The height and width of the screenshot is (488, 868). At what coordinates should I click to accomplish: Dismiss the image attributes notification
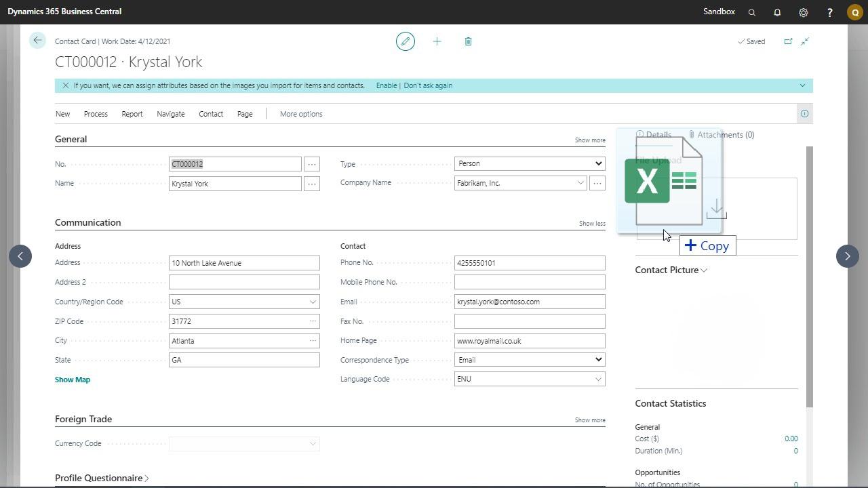(x=66, y=85)
